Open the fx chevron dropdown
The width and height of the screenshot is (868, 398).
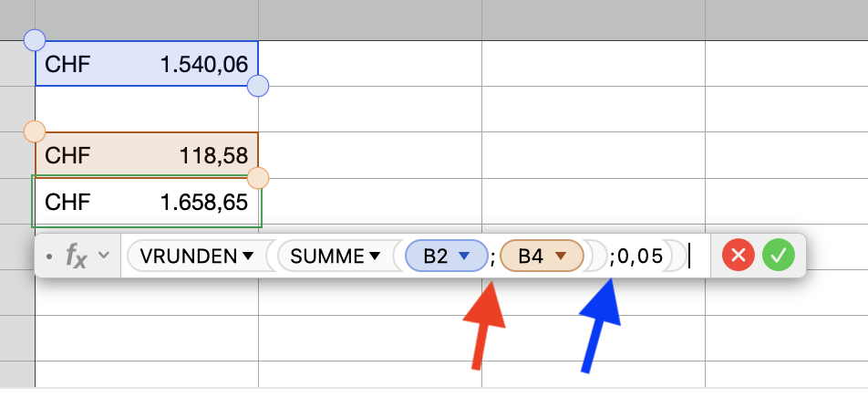click(103, 257)
